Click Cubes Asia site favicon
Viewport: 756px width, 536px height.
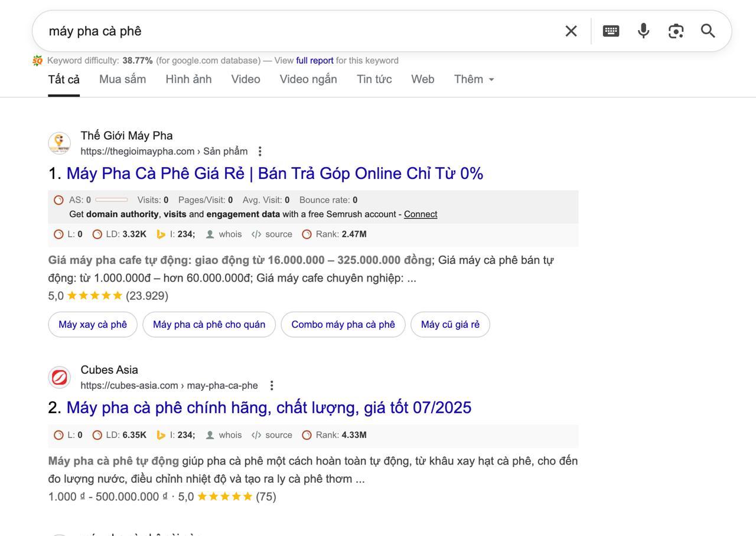[59, 378]
